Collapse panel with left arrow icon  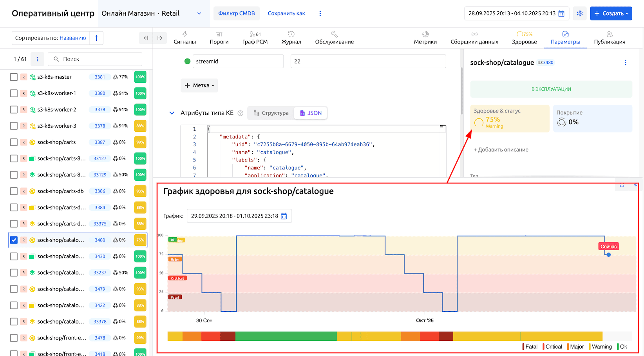[146, 38]
